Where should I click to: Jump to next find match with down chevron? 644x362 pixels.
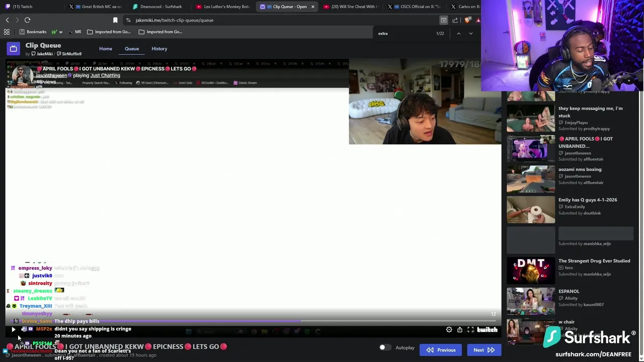tap(470, 33)
